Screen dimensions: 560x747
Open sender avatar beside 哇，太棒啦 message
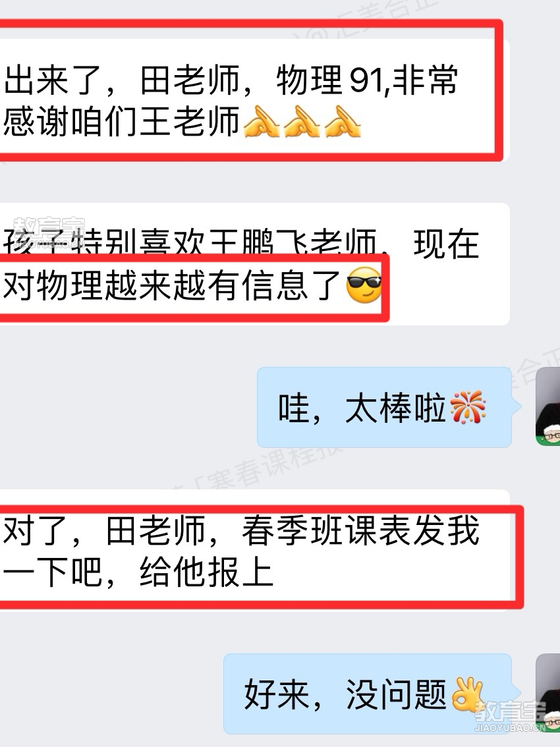tap(548, 406)
